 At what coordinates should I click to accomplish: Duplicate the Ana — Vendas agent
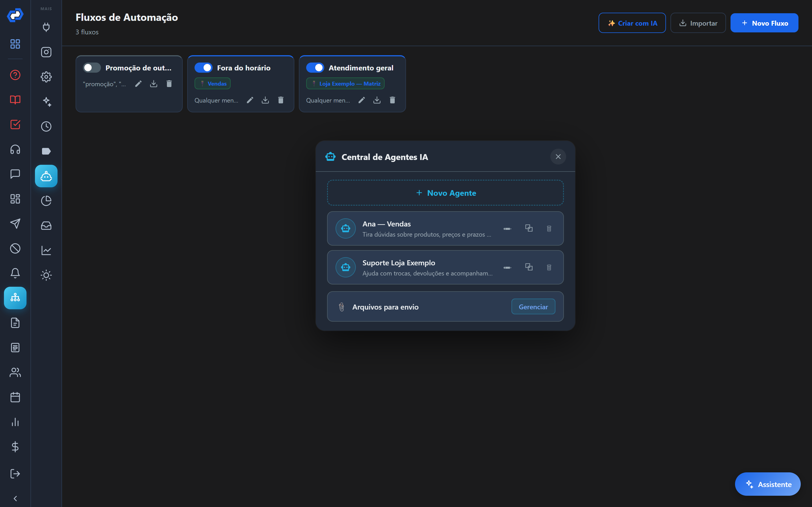(x=529, y=228)
